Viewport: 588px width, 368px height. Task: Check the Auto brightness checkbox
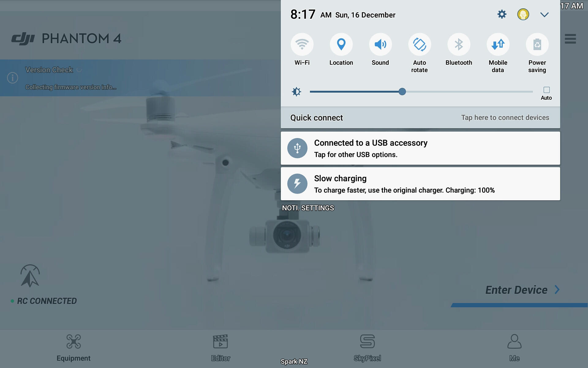(546, 90)
